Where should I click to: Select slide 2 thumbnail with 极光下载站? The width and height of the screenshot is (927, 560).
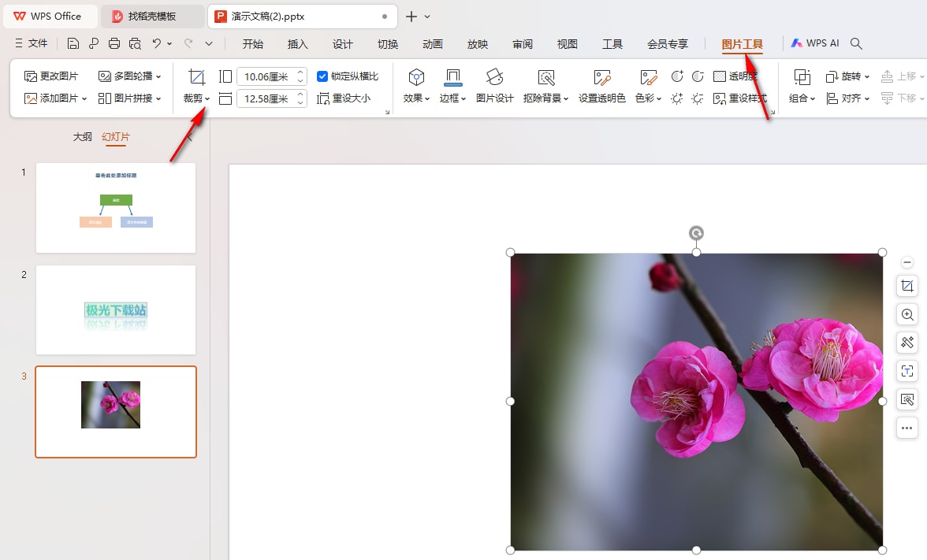coord(116,310)
